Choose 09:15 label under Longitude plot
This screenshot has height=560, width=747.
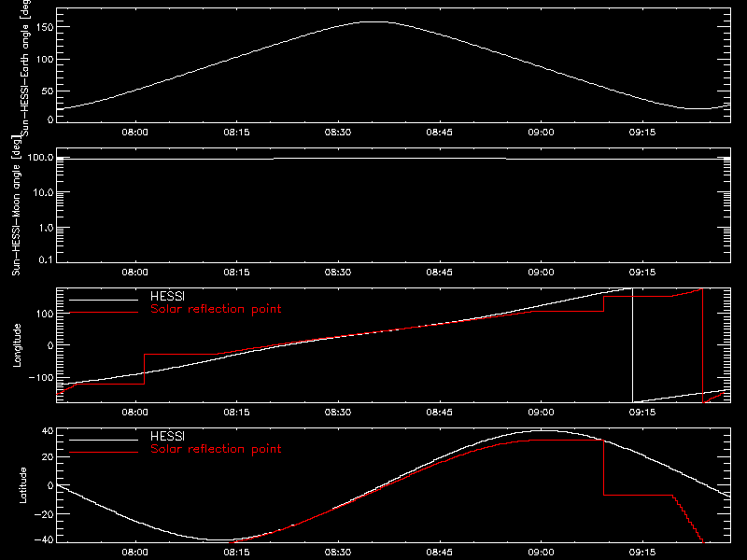click(x=642, y=413)
